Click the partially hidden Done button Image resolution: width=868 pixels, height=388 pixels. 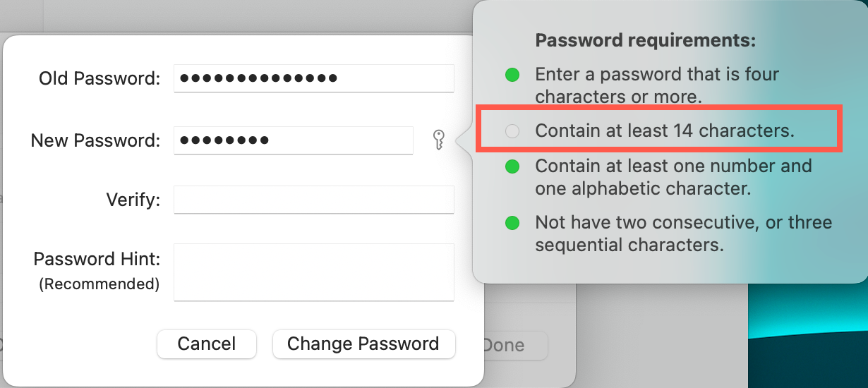515,346
